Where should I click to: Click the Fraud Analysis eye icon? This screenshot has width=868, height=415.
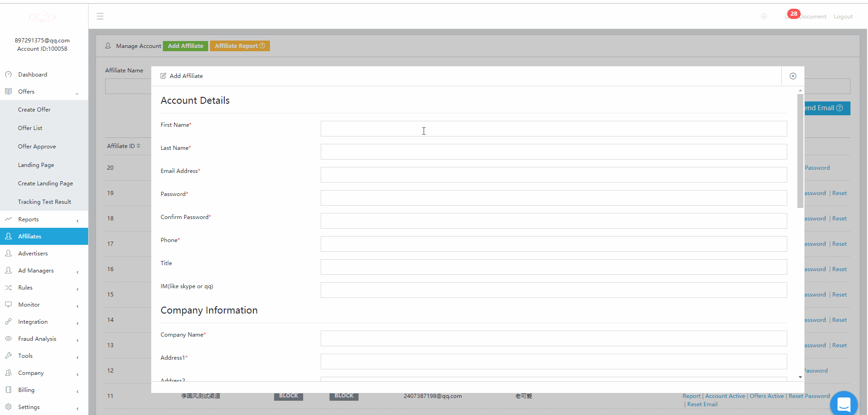[x=8, y=338]
